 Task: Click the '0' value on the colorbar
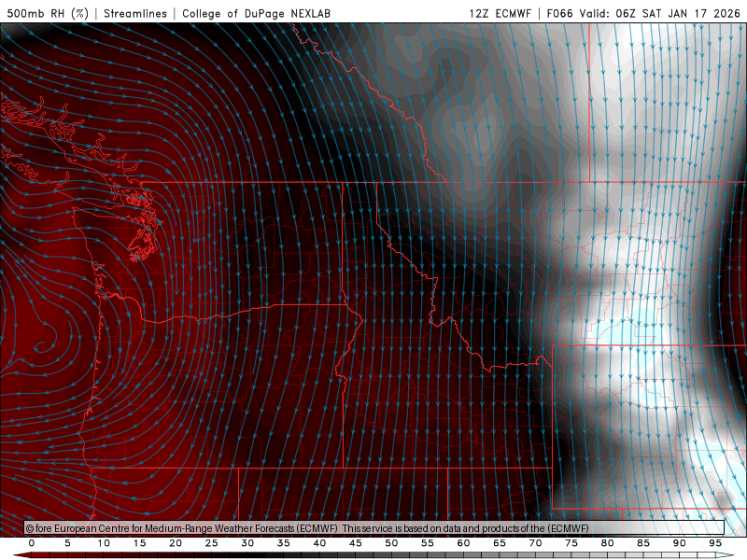coord(32,543)
